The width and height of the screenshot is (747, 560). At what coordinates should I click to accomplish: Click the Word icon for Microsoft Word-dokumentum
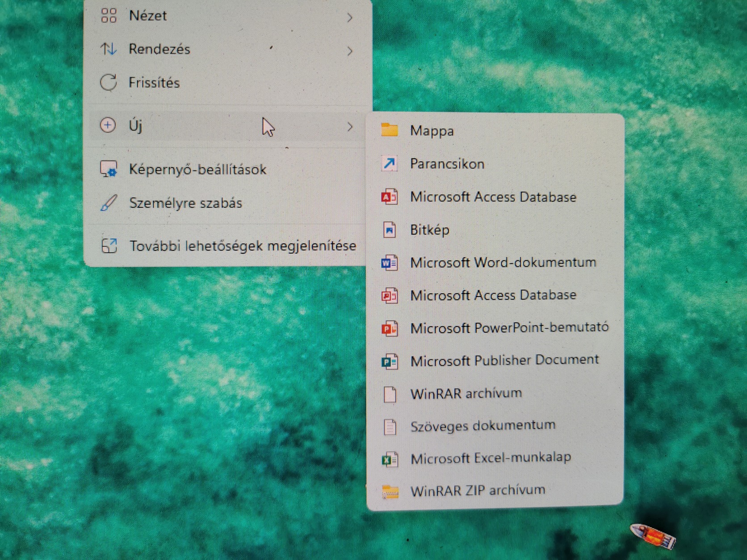(x=389, y=263)
